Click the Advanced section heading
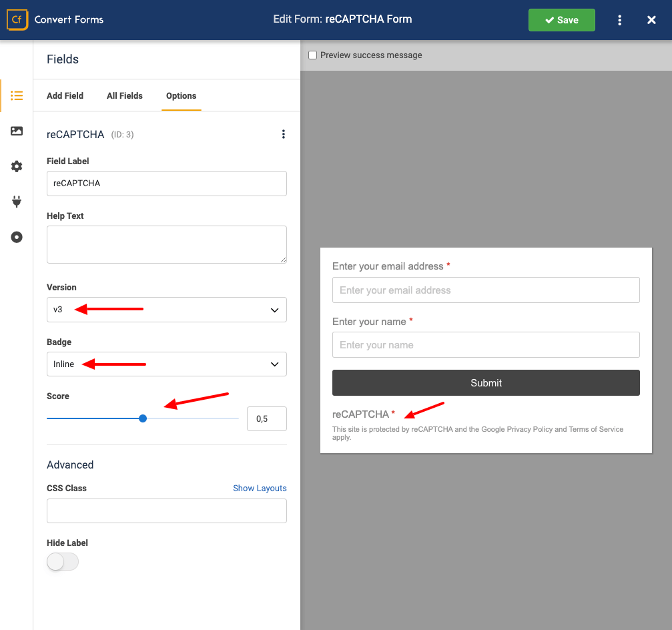 (x=70, y=465)
